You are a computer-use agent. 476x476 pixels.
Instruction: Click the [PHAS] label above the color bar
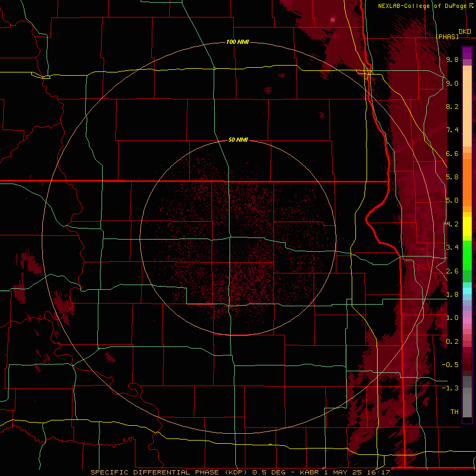coord(447,36)
